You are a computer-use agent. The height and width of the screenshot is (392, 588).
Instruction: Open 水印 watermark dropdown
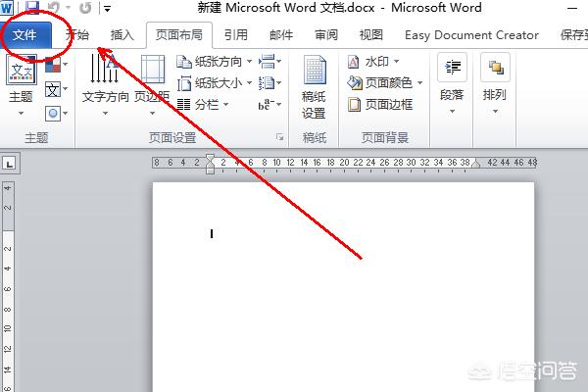tap(373, 62)
